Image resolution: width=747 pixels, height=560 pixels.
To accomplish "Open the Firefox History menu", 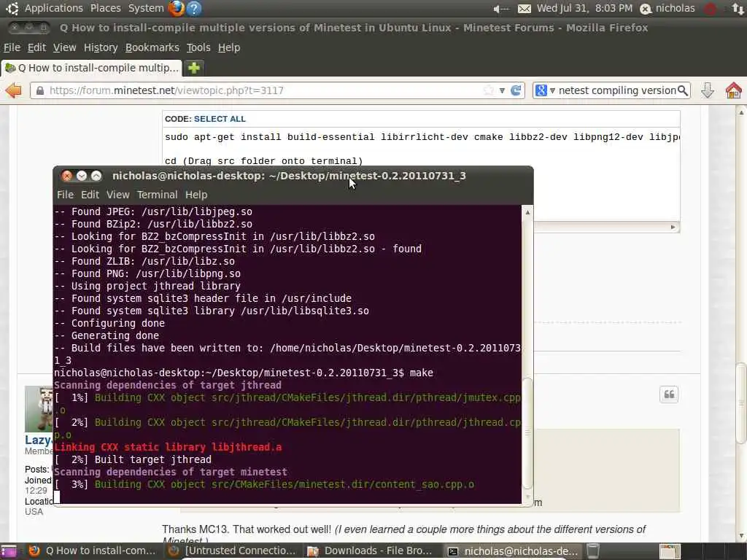I will [101, 47].
